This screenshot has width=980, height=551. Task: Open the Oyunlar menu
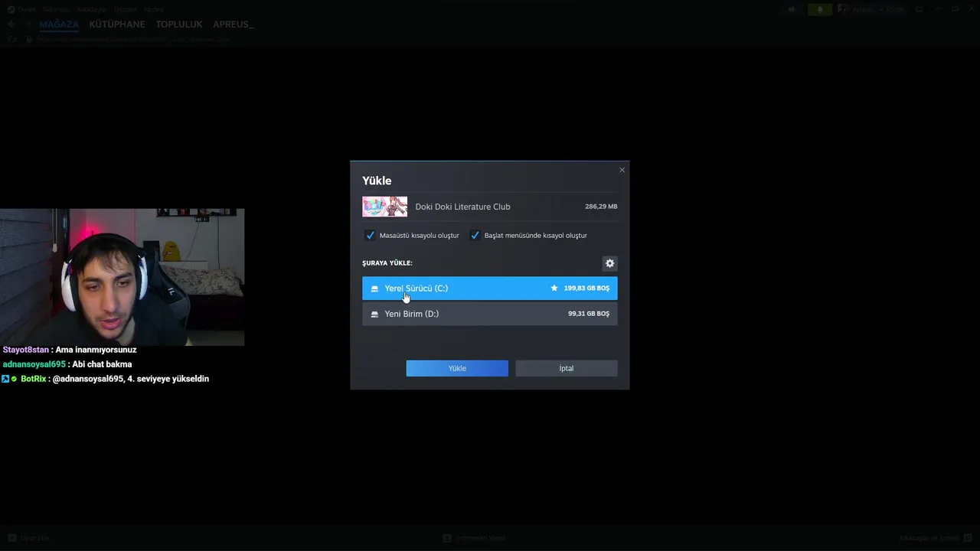pyautogui.click(x=125, y=9)
